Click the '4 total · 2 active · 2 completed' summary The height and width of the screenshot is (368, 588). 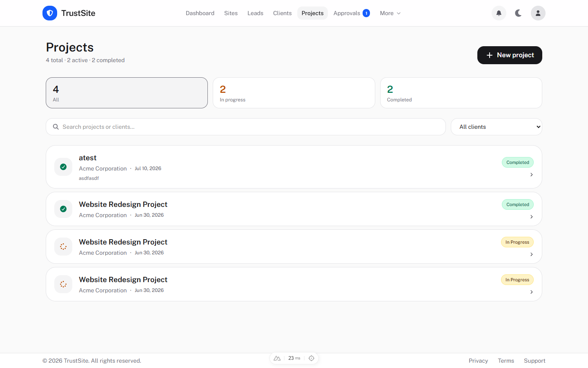85,60
